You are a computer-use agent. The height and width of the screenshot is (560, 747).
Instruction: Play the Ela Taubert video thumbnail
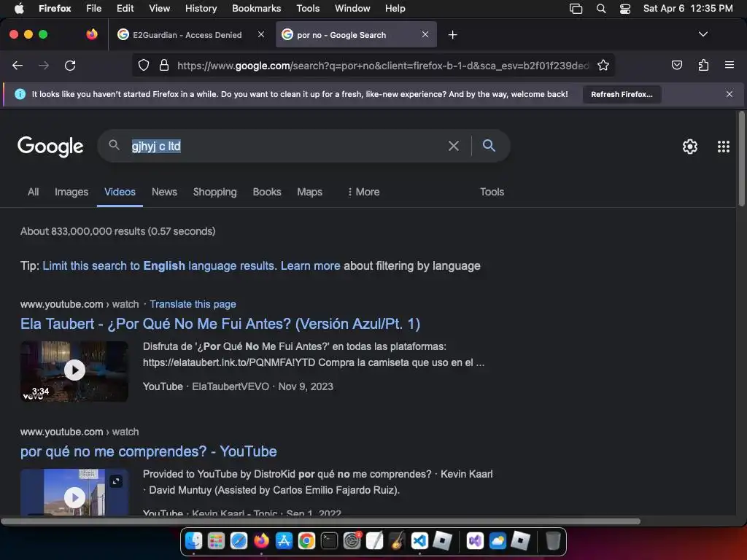74,371
